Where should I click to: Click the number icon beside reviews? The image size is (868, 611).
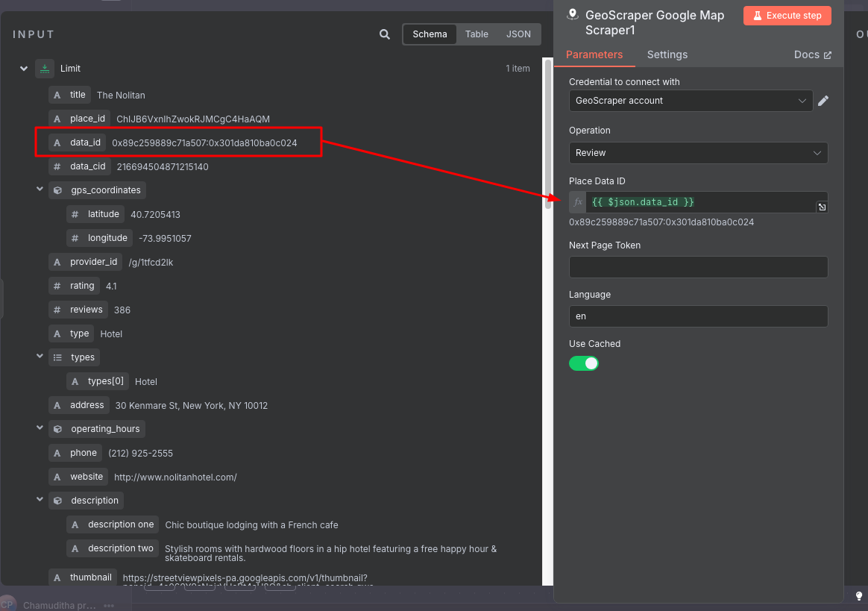click(x=57, y=310)
